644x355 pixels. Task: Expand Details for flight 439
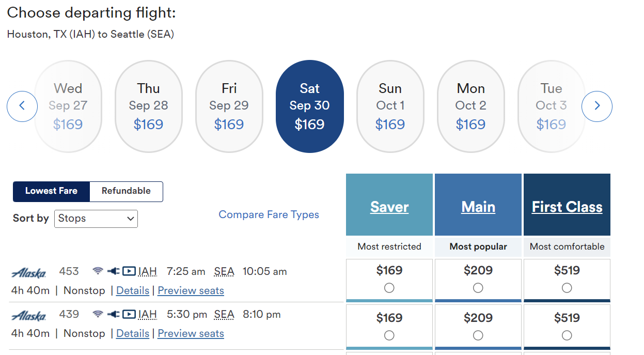coord(133,333)
